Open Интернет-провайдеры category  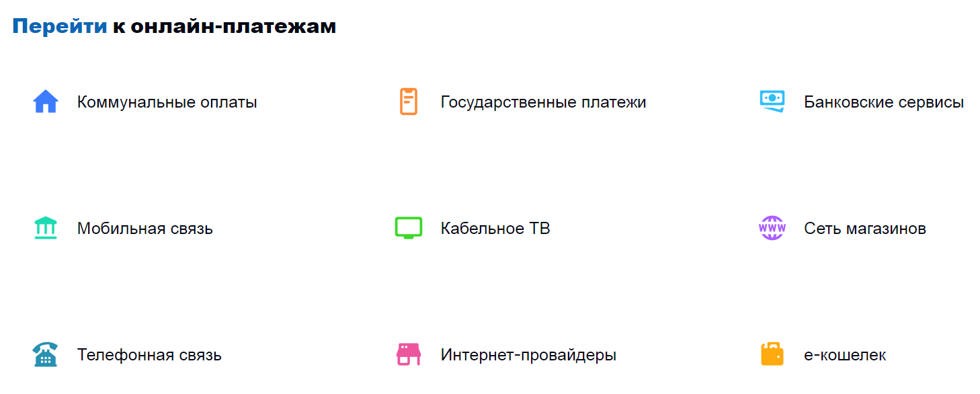click(528, 355)
